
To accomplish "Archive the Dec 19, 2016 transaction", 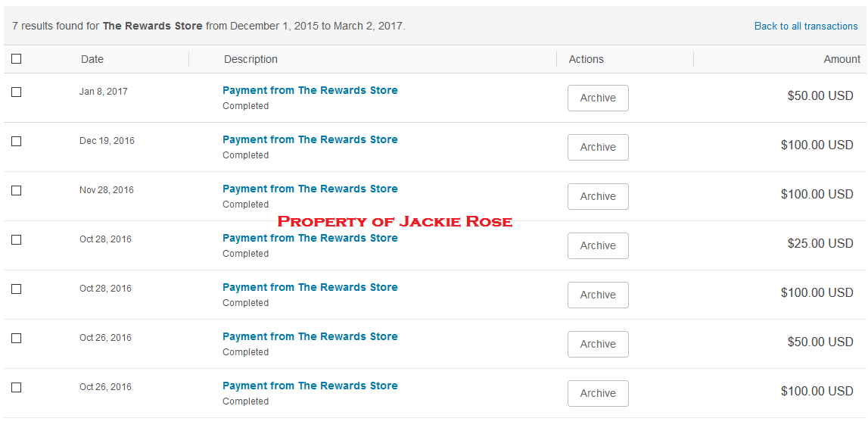I will tap(598, 148).
